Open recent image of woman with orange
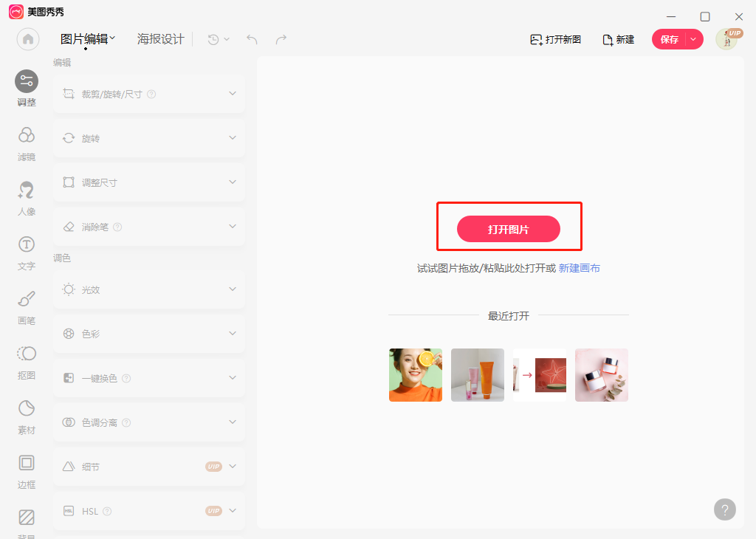The image size is (756, 539). [x=416, y=375]
